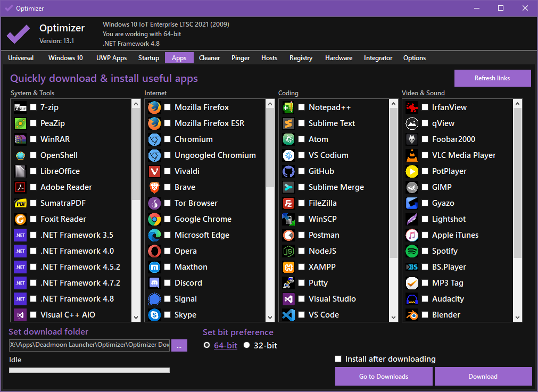Screen dimensions: 538x392
Task: Open the Registry tab
Action: coord(301,58)
